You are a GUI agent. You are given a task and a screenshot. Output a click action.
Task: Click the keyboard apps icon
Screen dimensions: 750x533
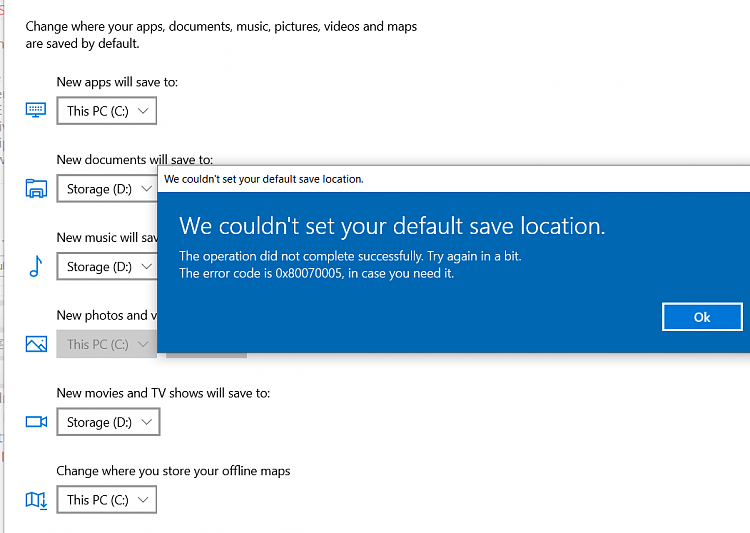pos(36,110)
